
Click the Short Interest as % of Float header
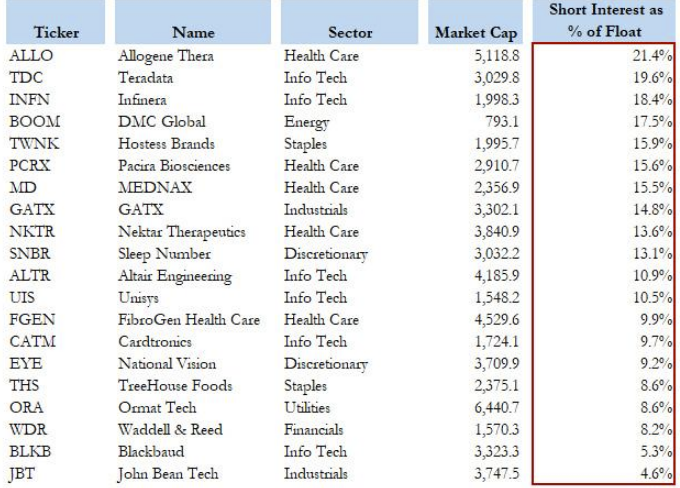pyautogui.click(x=605, y=20)
